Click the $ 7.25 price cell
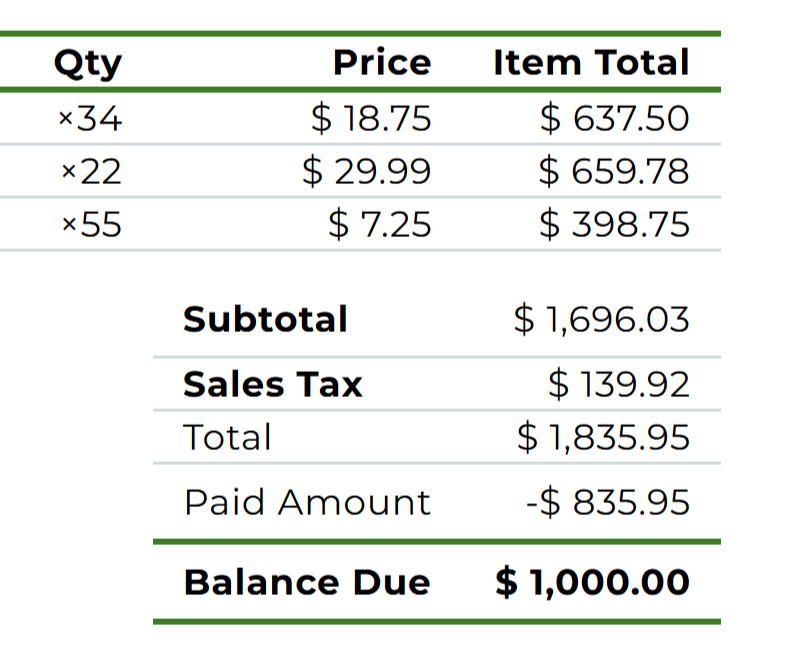This screenshot has width=787, height=650. click(x=380, y=224)
